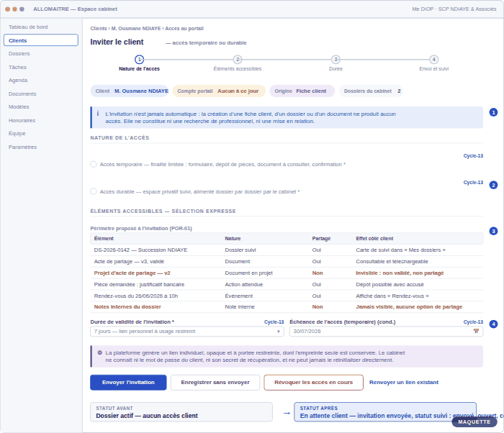Click the Compte portail chip
This screenshot has width=504, height=433.
pos(219,91)
